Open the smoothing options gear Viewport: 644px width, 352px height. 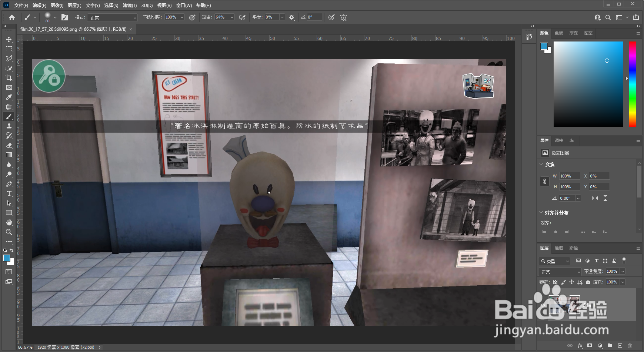[292, 17]
